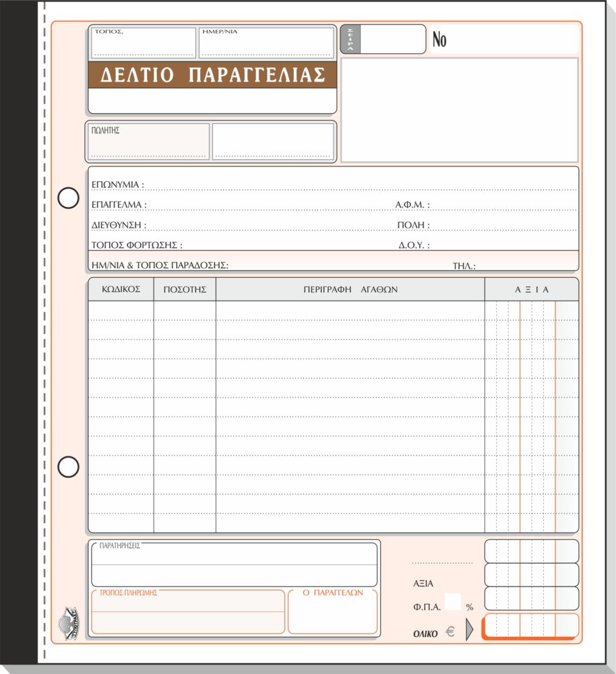Image resolution: width=616 pixels, height=674 pixels.
Task: Click the gray arrow next to the euro sign
Action: point(470,630)
